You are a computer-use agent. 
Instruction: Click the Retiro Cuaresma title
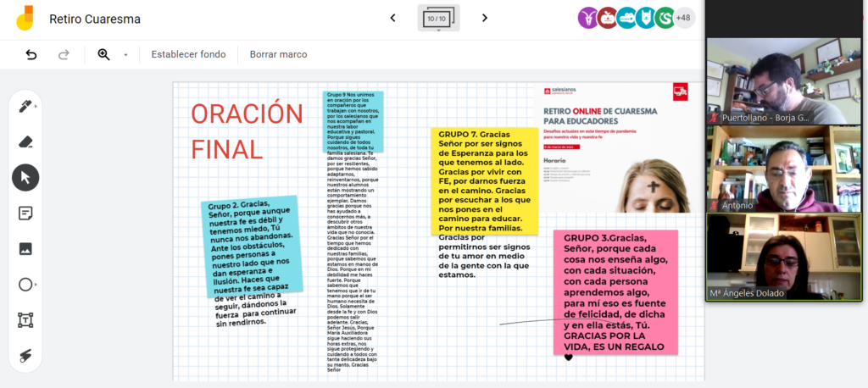pyautogui.click(x=95, y=19)
